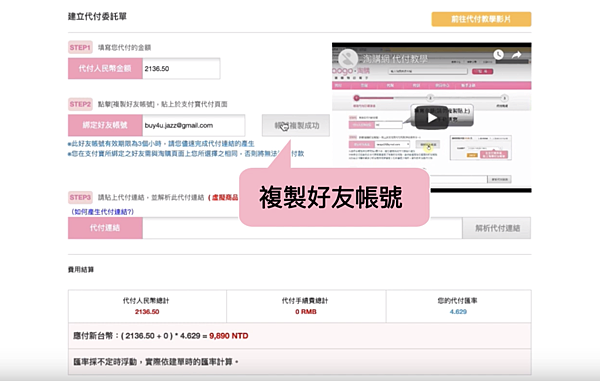
Task: Click the 前往代付教學影片 button
Action: [481, 19]
